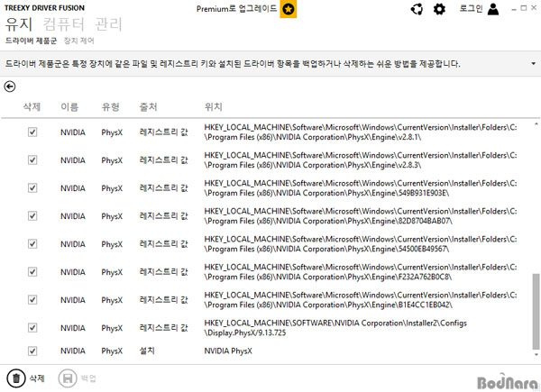
Task: Open the settings gear icon
Action: [x=439, y=9]
